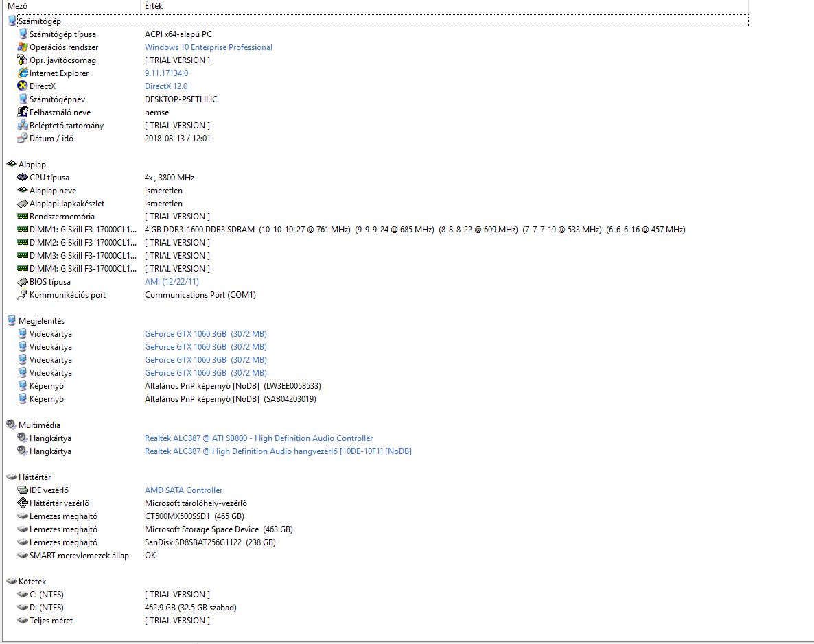
Task: Click the Internet Explorer icon
Action: 23,73
